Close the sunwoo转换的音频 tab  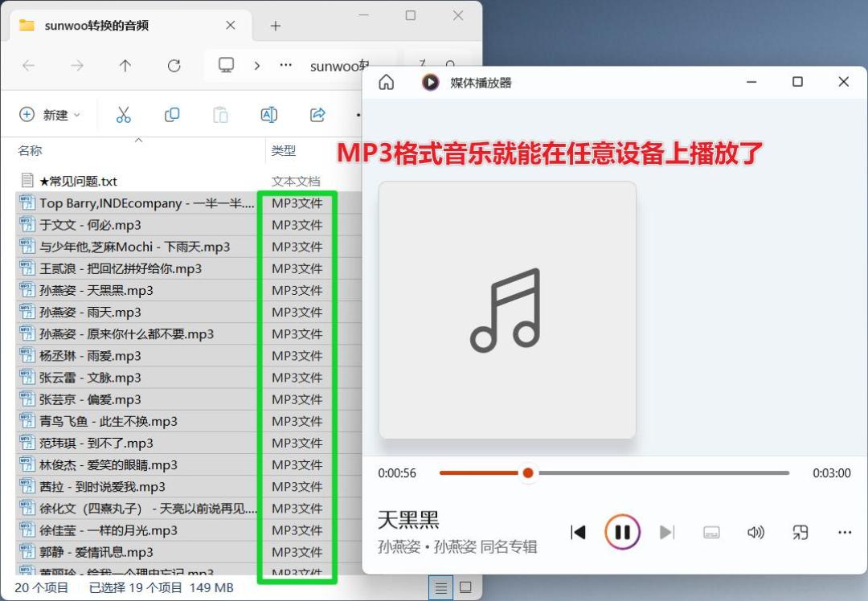[231, 26]
